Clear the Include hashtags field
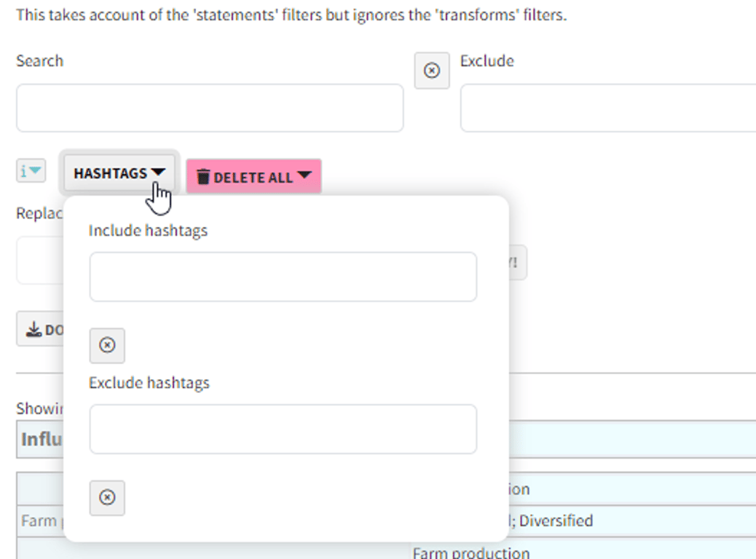This screenshot has width=756, height=559. (x=107, y=345)
